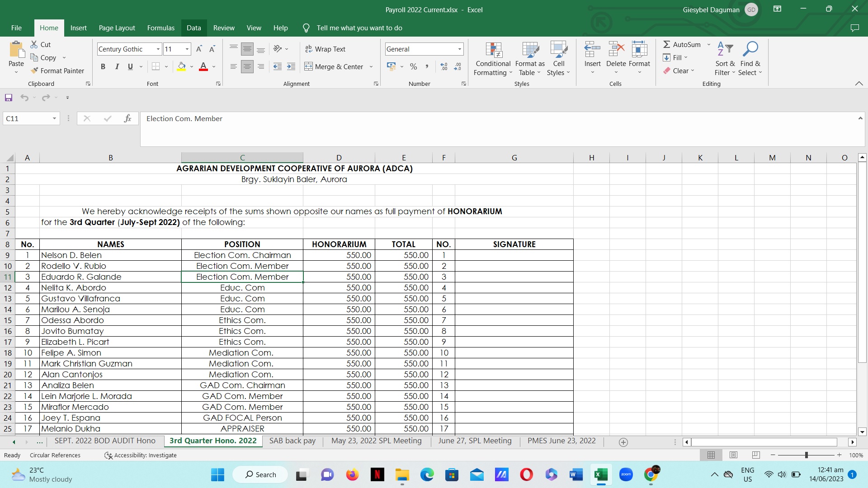Click Merge & Center button
Image resolution: width=868 pixels, height=488 pixels.
point(334,66)
